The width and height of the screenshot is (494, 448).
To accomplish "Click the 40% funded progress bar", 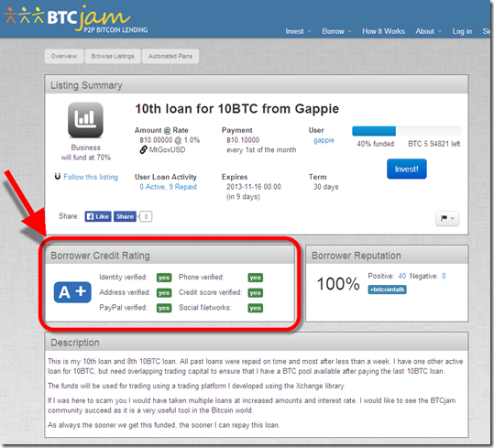I will 406,131.
